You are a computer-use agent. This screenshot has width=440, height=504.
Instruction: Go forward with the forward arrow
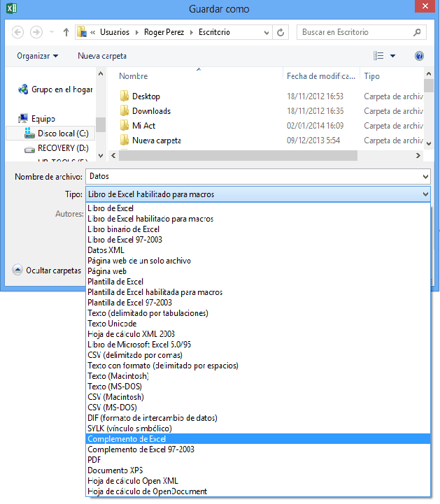point(36,32)
